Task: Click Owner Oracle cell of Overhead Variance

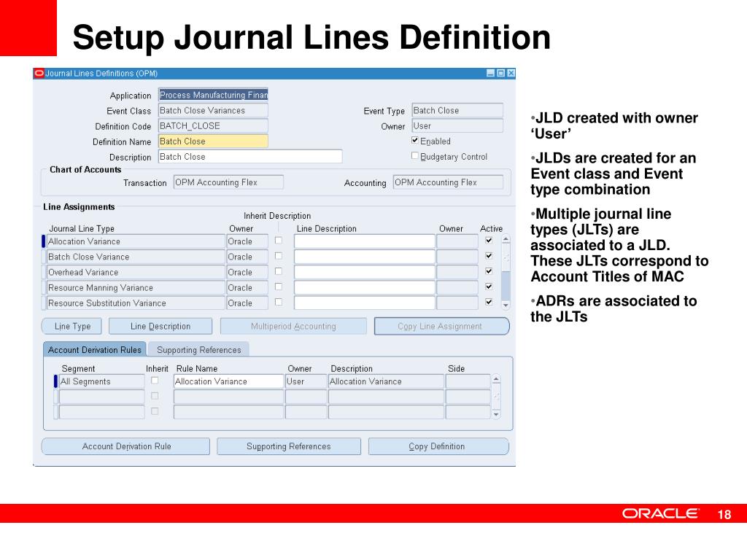Action: pos(247,273)
